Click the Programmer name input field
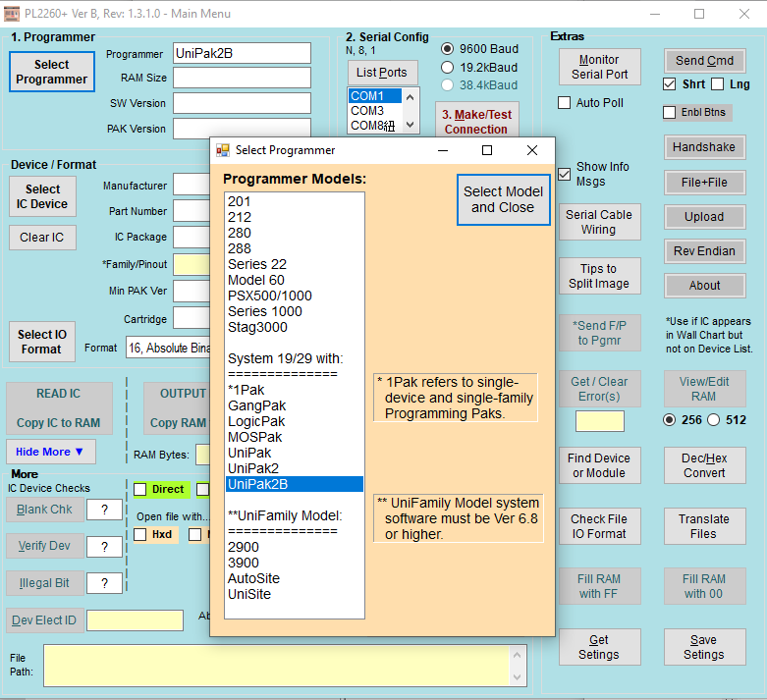 [243, 53]
